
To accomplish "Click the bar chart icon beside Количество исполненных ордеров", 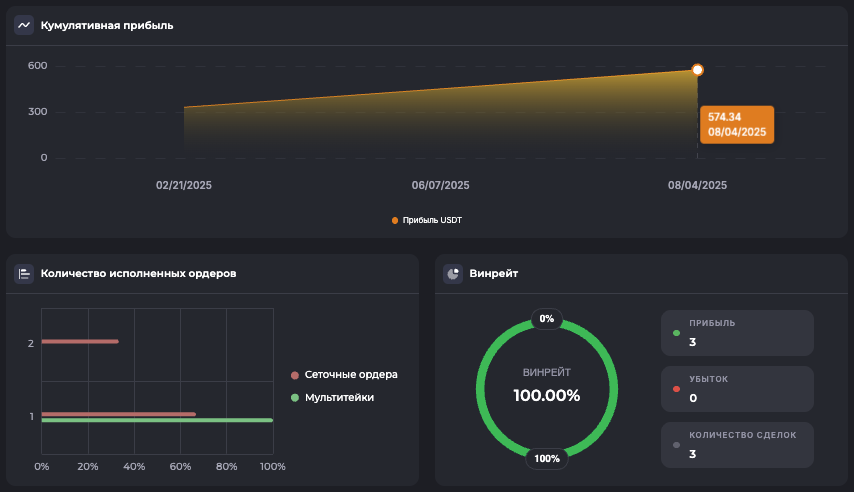I will point(24,273).
